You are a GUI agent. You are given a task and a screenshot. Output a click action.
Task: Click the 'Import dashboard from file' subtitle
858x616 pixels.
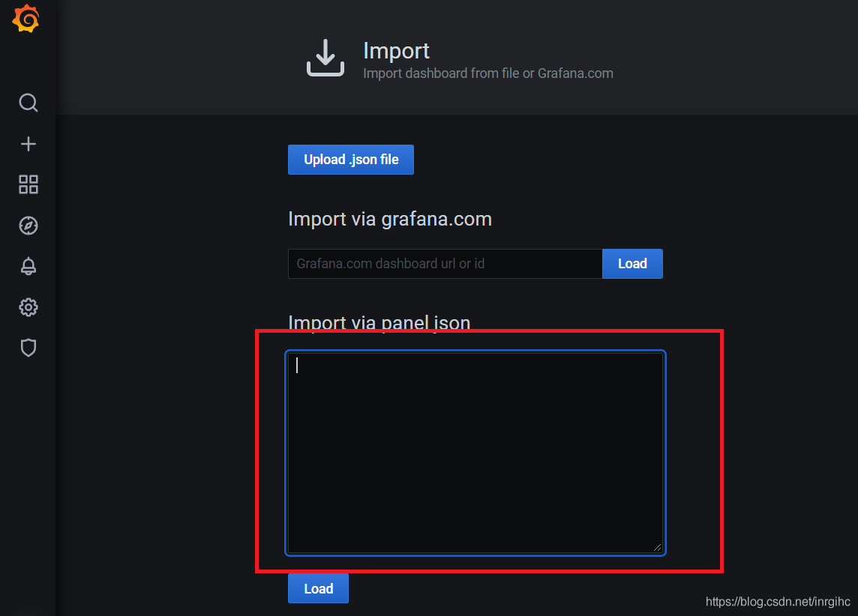(487, 73)
